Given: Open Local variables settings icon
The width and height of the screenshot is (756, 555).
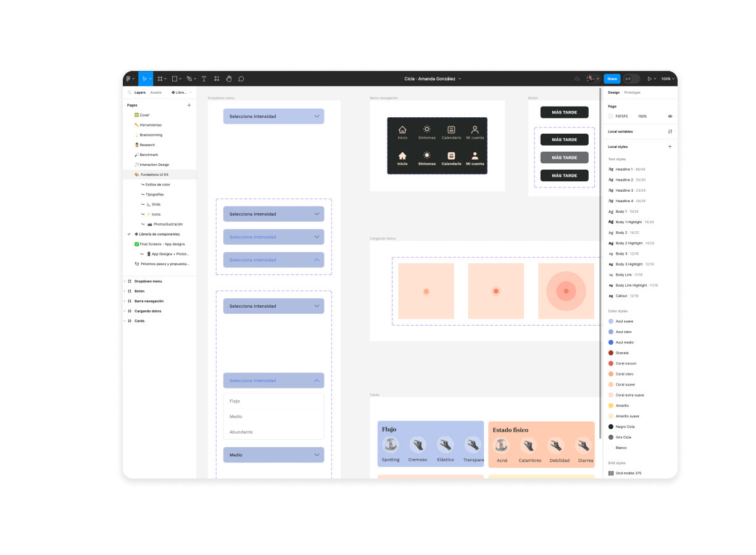Looking at the screenshot, I should coord(670,131).
